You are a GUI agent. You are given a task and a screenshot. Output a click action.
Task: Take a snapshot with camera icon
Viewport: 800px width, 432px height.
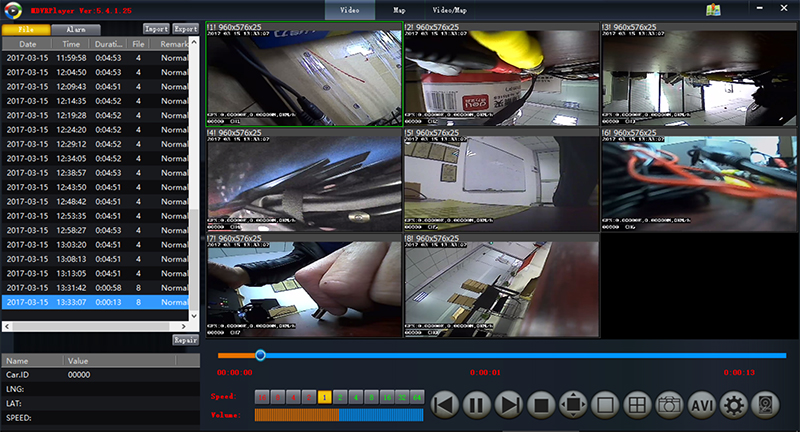668,405
